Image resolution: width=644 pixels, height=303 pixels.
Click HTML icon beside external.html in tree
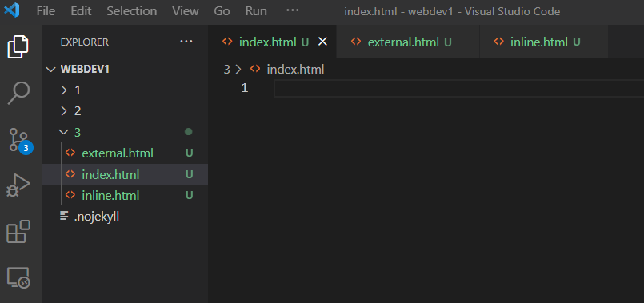click(70, 153)
